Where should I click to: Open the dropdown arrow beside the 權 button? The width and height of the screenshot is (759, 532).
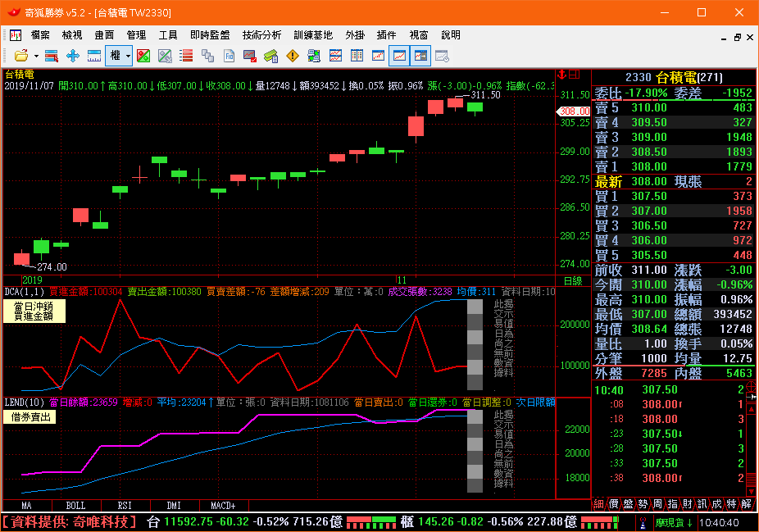128,57
